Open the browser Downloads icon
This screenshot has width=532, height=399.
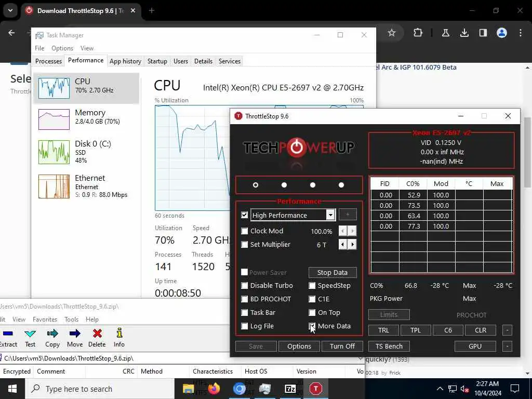464,33
